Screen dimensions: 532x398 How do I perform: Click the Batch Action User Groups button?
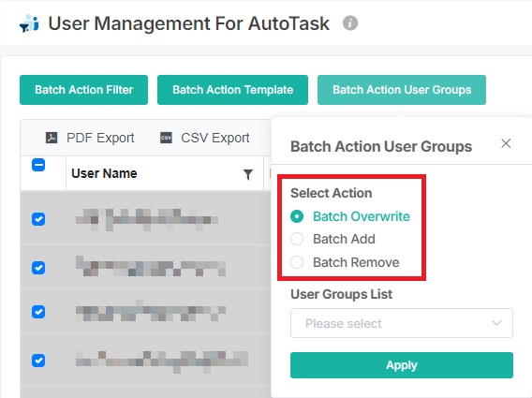[x=402, y=90]
